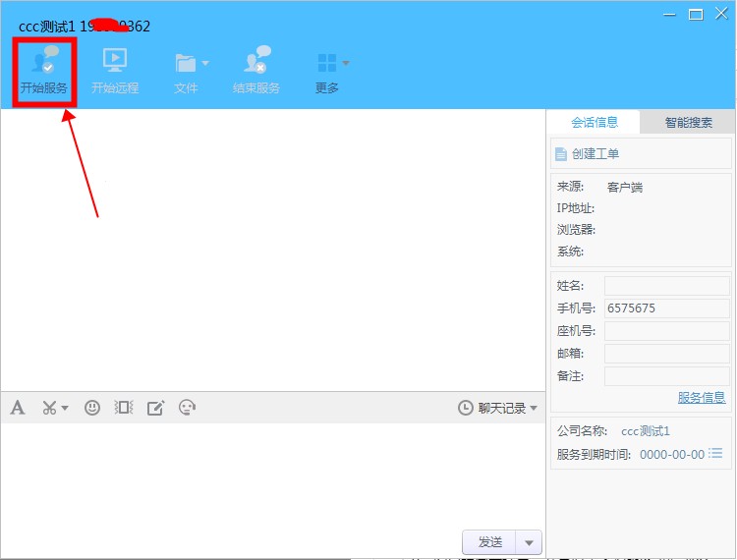Expand the 聊天记录 dropdown arrow
737x560 pixels.
[534, 408]
